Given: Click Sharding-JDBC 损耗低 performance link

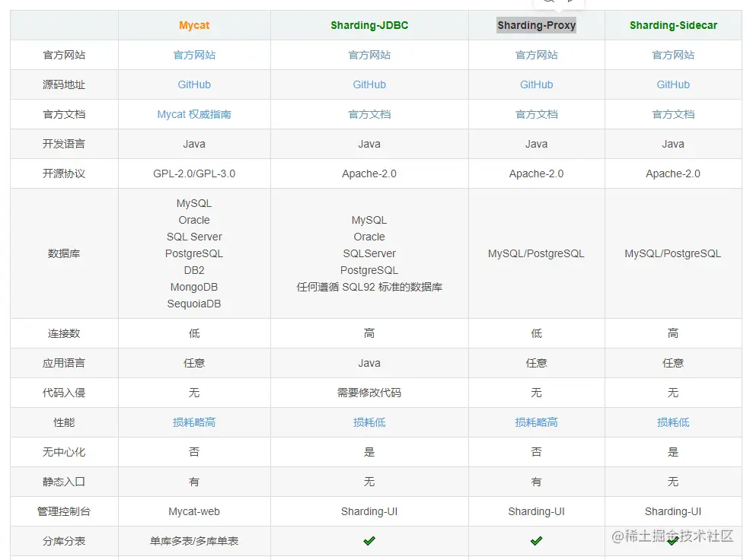Looking at the screenshot, I should [369, 422].
